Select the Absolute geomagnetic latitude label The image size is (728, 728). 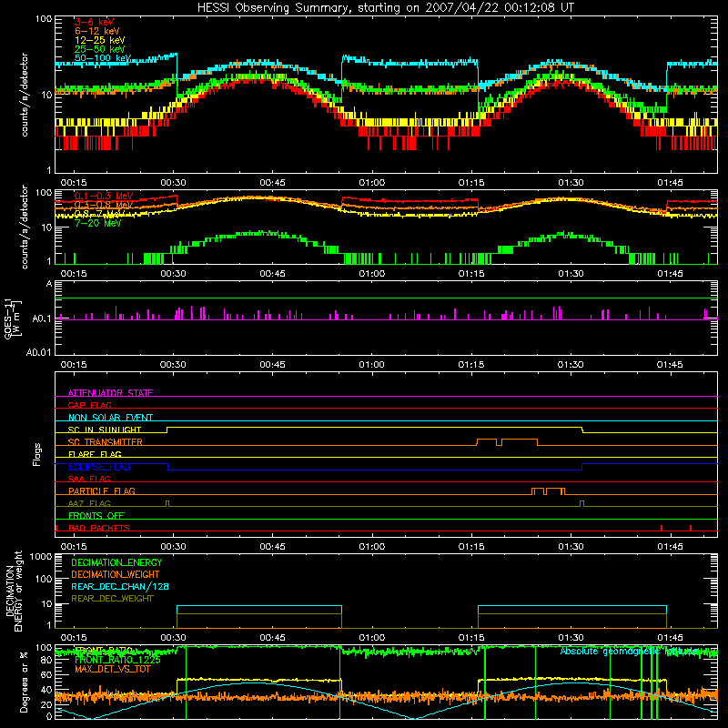coord(629,651)
